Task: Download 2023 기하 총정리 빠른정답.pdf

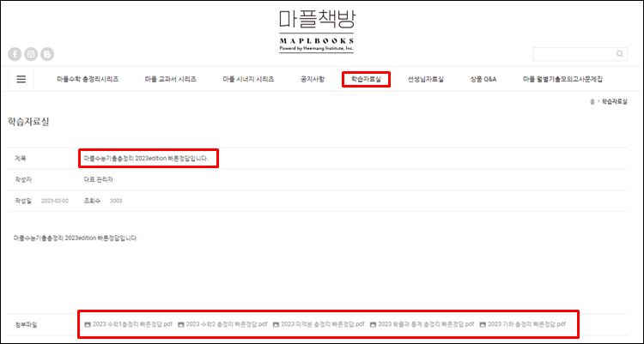Action: (x=527, y=324)
